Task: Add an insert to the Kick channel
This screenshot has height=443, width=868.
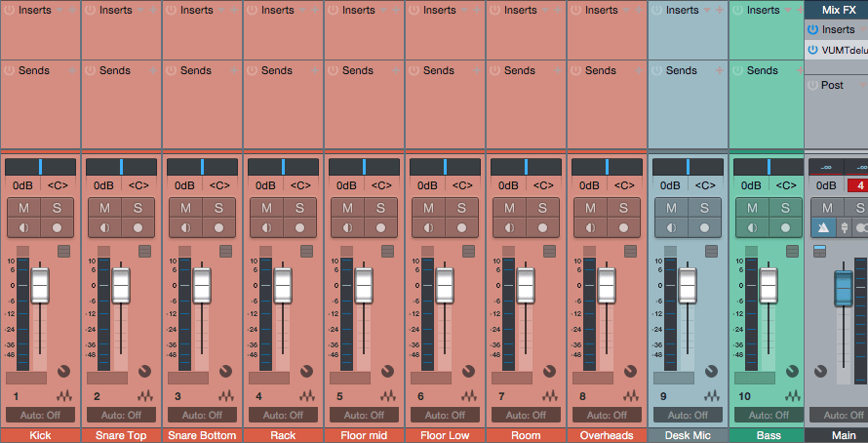Action: [x=72, y=10]
